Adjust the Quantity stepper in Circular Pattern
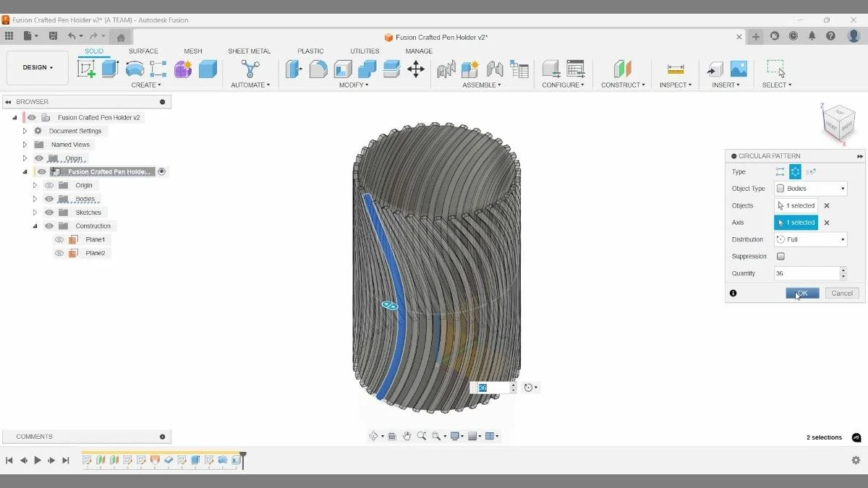This screenshot has width=868, height=488. [x=842, y=273]
